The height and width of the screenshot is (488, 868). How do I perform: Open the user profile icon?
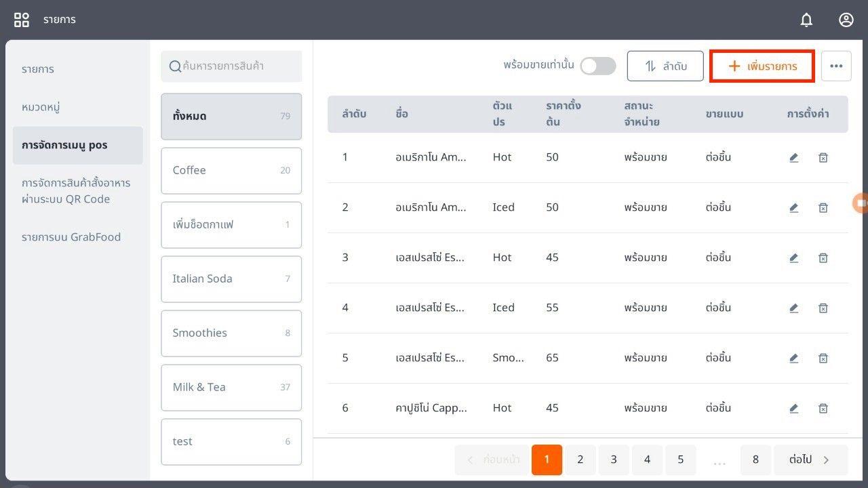[x=846, y=20]
